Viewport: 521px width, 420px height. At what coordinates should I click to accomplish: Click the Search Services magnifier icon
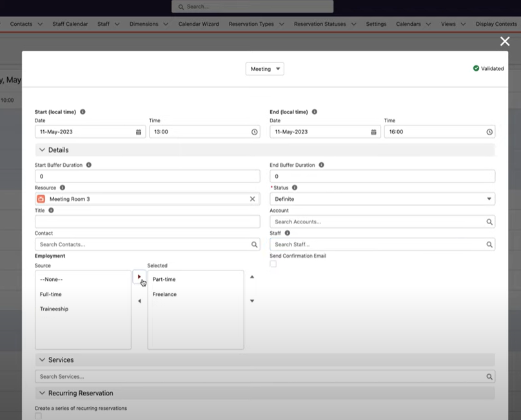489,376
